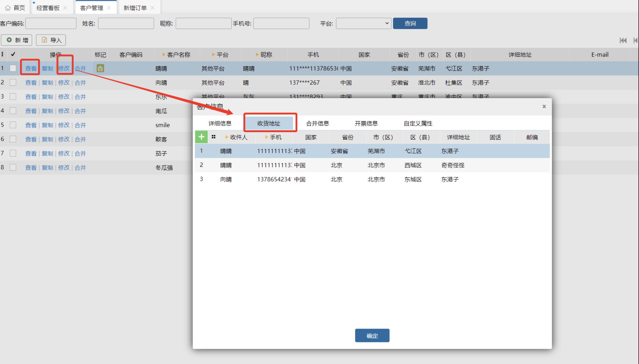Open the 平台 dropdown filter
The image size is (639, 364).
click(x=364, y=23)
